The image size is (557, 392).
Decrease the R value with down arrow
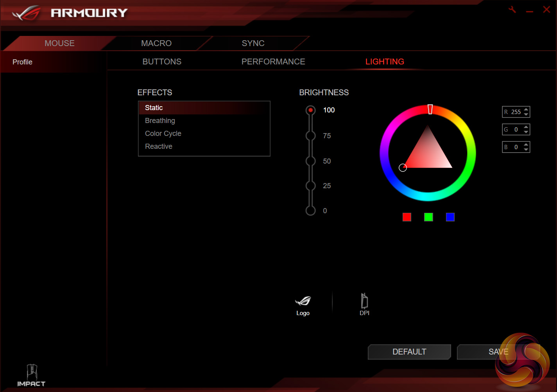pyautogui.click(x=526, y=114)
